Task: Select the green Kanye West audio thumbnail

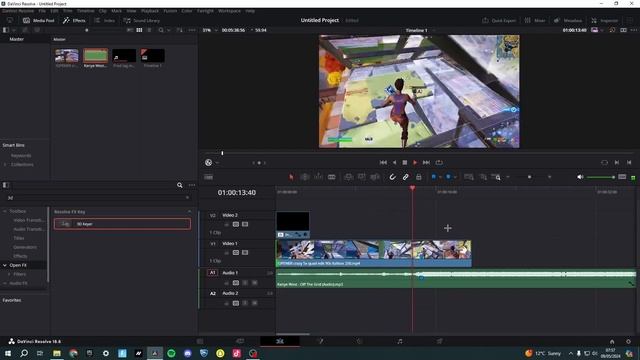Action: point(96,56)
